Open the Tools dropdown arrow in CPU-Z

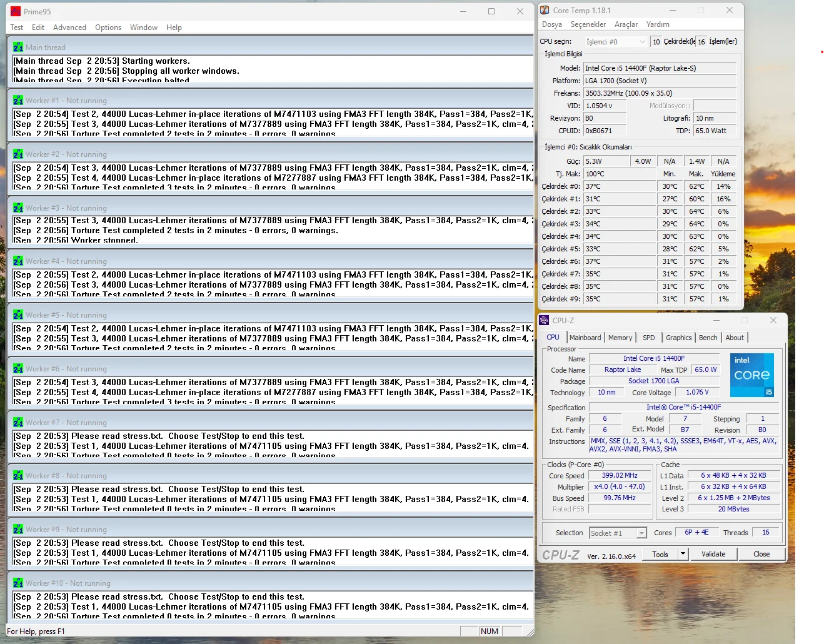[x=683, y=554]
